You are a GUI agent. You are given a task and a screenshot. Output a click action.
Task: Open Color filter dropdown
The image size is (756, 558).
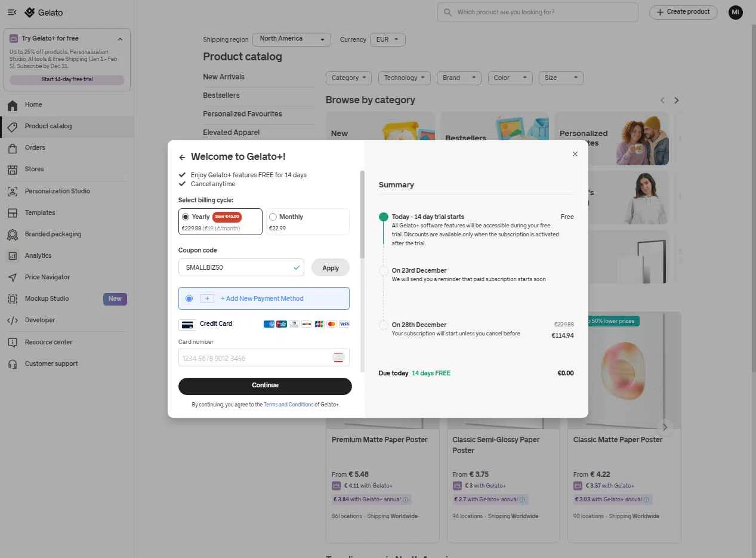tap(510, 78)
